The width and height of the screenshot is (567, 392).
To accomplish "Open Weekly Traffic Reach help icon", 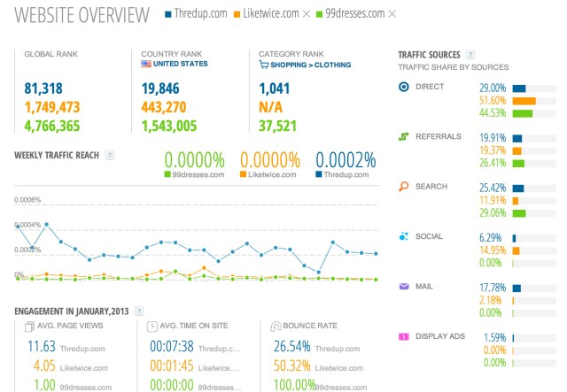I will pyautogui.click(x=109, y=156).
